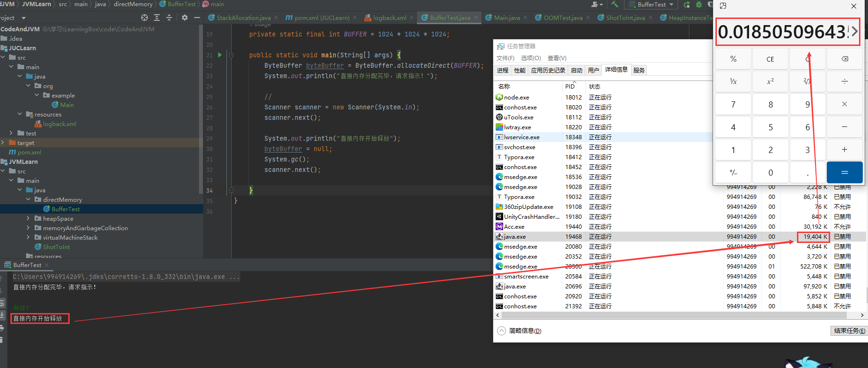Screen dimensions: 868x368
Task: Open the Task Manager View menu
Action: pyautogui.click(x=557, y=58)
